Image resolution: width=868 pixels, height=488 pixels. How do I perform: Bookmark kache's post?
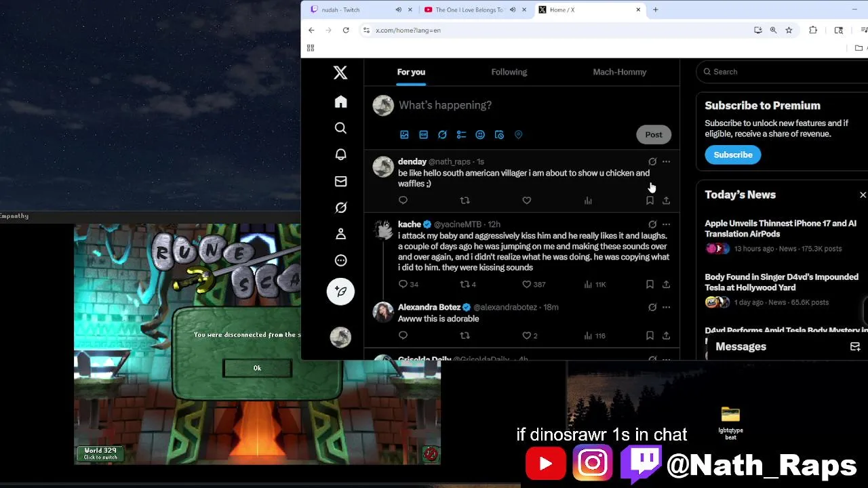[x=650, y=285]
